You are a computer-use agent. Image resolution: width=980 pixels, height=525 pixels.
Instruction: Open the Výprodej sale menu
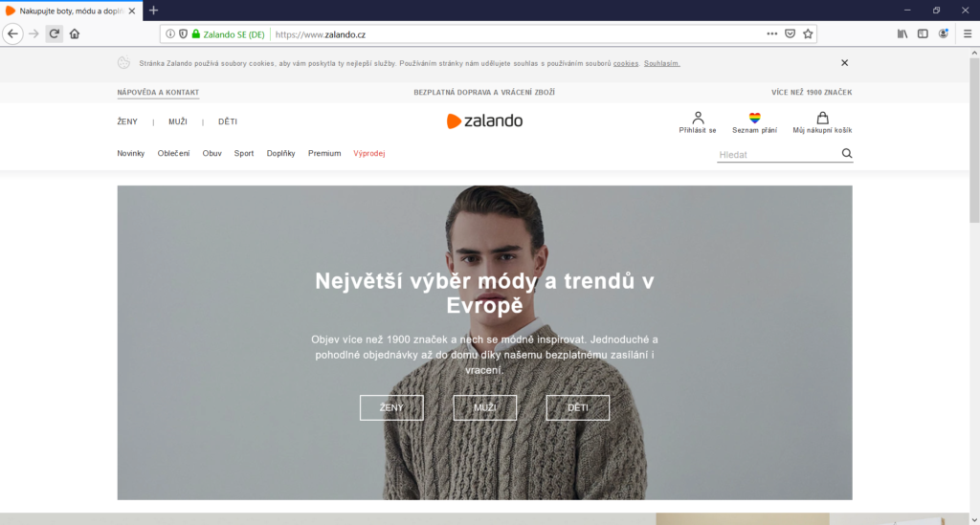tap(368, 154)
